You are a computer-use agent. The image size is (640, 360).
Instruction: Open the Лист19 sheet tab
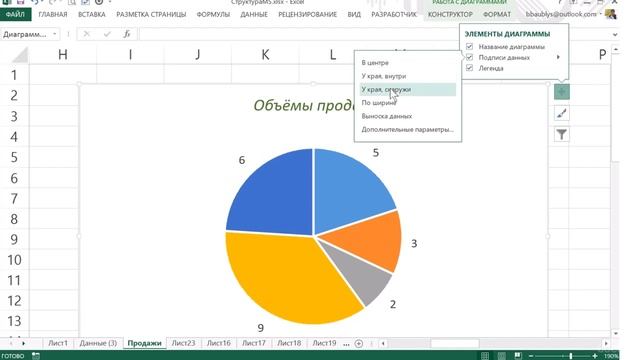point(324,343)
